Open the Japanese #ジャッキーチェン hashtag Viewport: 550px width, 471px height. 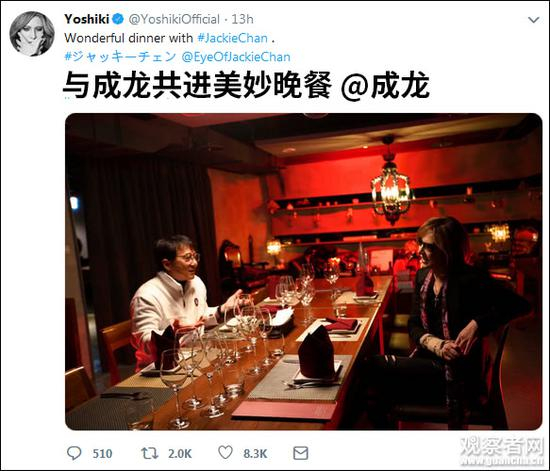point(120,56)
